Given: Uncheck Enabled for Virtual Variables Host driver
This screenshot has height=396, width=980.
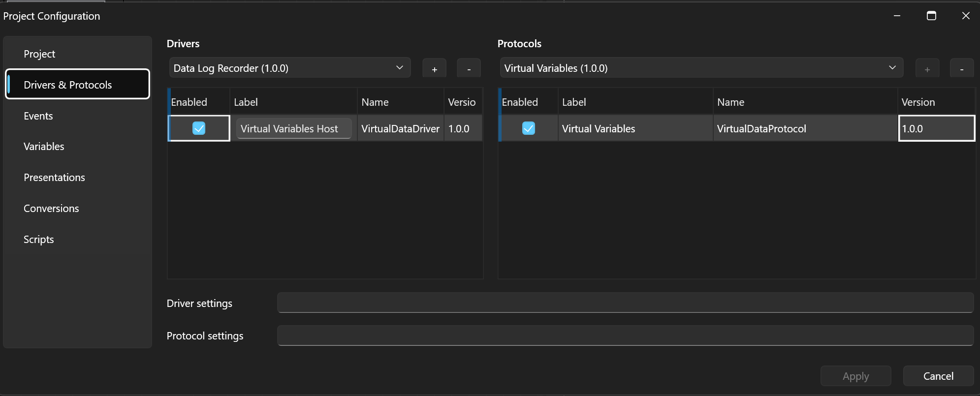Looking at the screenshot, I should tap(199, 128).
